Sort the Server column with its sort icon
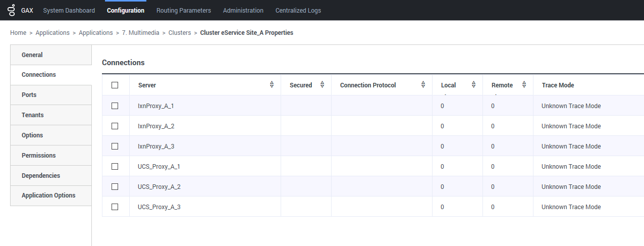Image resolution: width=644 pixels, height=246 pixels. point(272,85)
